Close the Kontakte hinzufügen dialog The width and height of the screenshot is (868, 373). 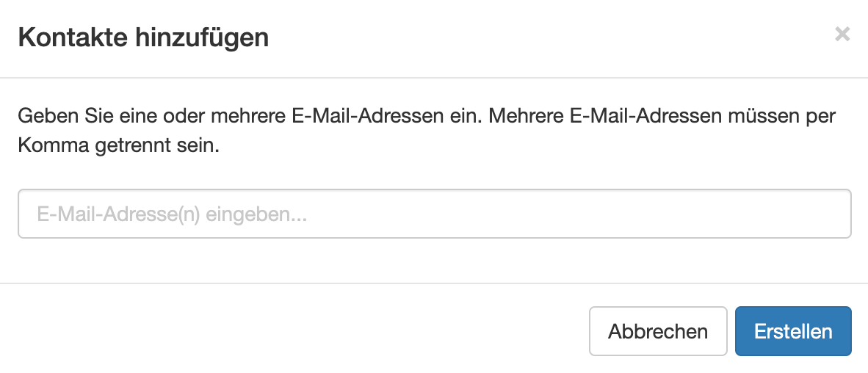tap(842, 34)
